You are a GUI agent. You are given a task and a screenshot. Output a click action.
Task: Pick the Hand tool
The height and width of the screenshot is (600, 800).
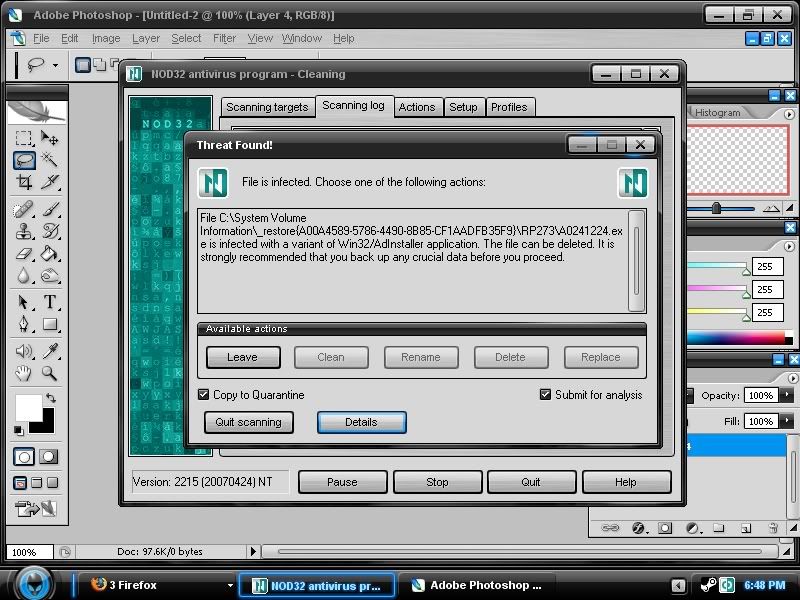click(x=23, y=373)
